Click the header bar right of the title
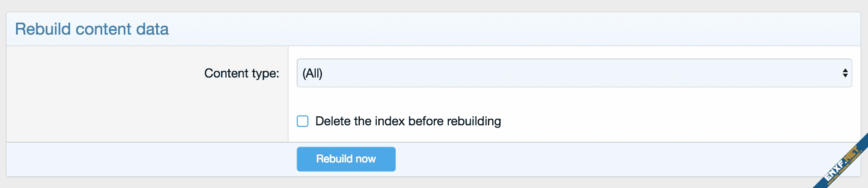This screenshot has height=188, width=868. [x=495, y=29]
